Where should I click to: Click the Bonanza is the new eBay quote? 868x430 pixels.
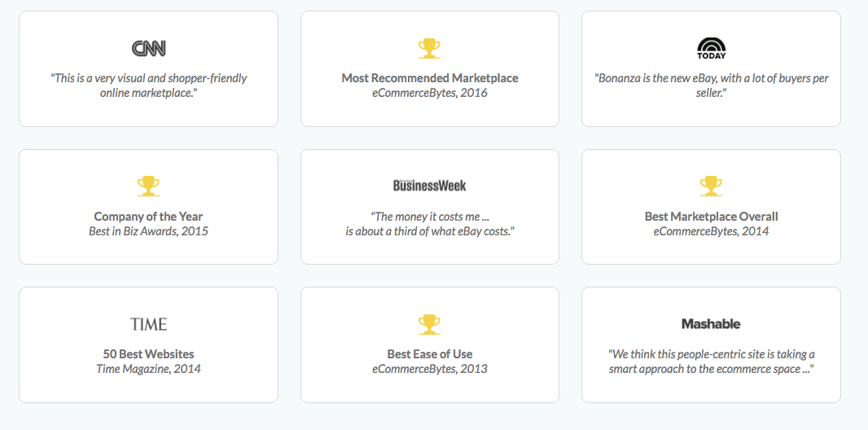pos(711,86)
